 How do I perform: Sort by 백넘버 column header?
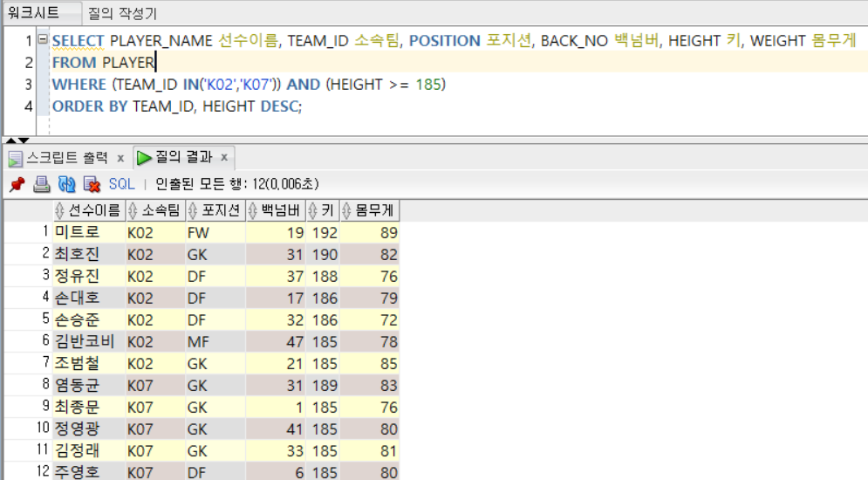pos(275,210)
